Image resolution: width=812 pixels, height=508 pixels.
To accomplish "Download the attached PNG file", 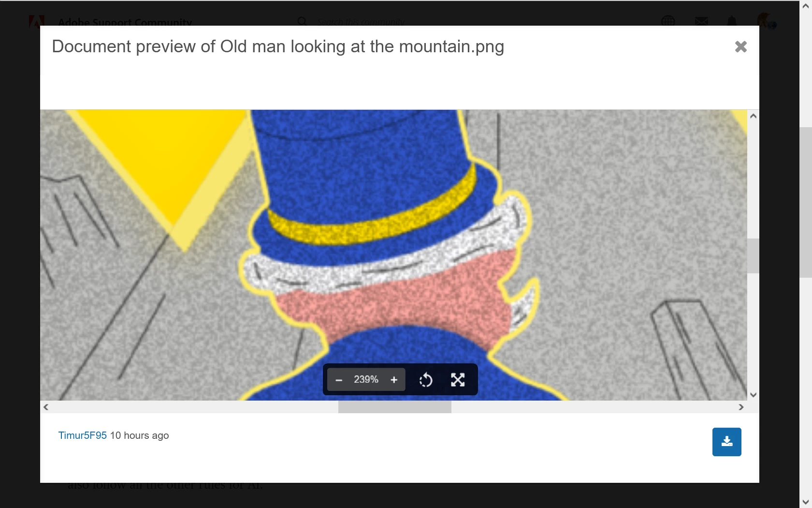I will [x=726, y=442].
